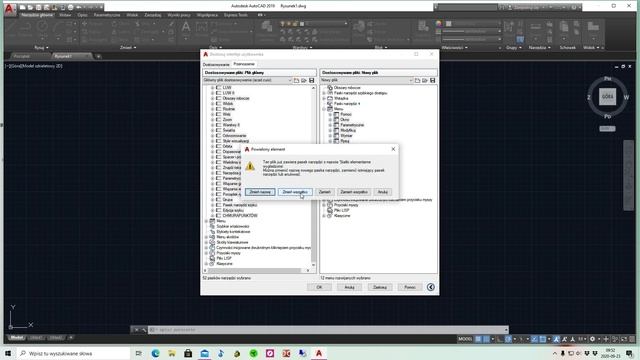Click the left tree scroll-up arrow
Image resolution: width=640 pixels, height=360 pixels.
click(x=313, y=88)
